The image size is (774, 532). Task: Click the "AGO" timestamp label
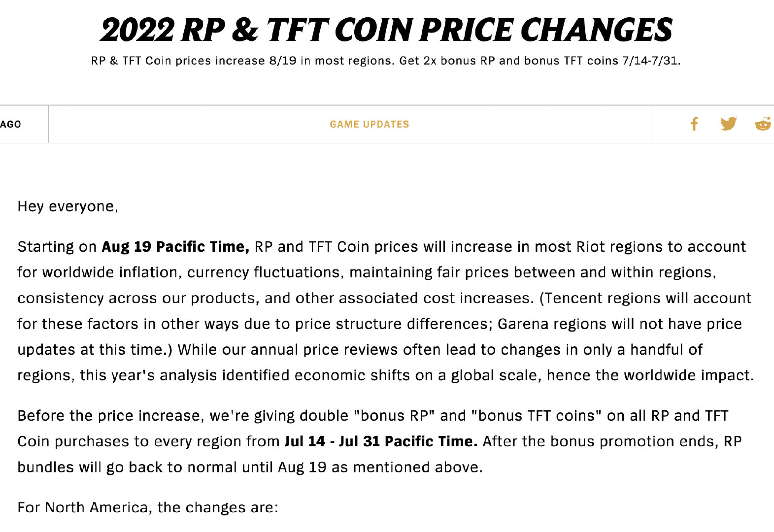tap(11, 124)
